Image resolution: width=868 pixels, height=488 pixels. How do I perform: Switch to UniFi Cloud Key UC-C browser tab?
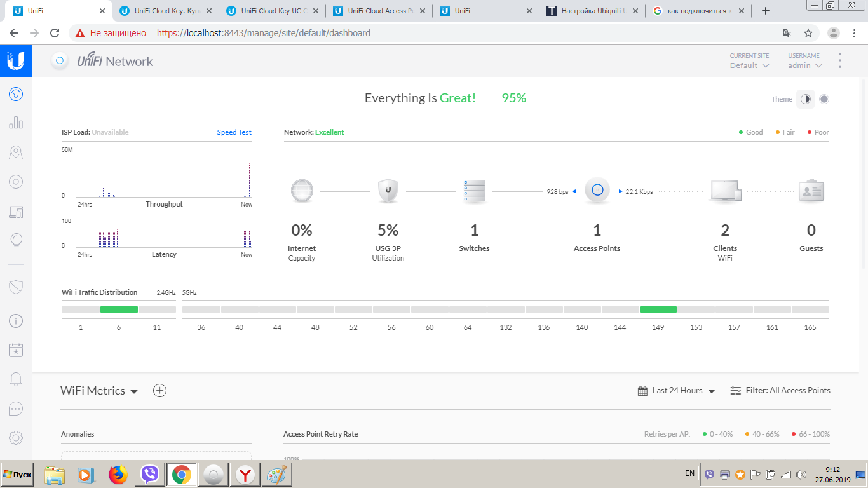[271, 11]
